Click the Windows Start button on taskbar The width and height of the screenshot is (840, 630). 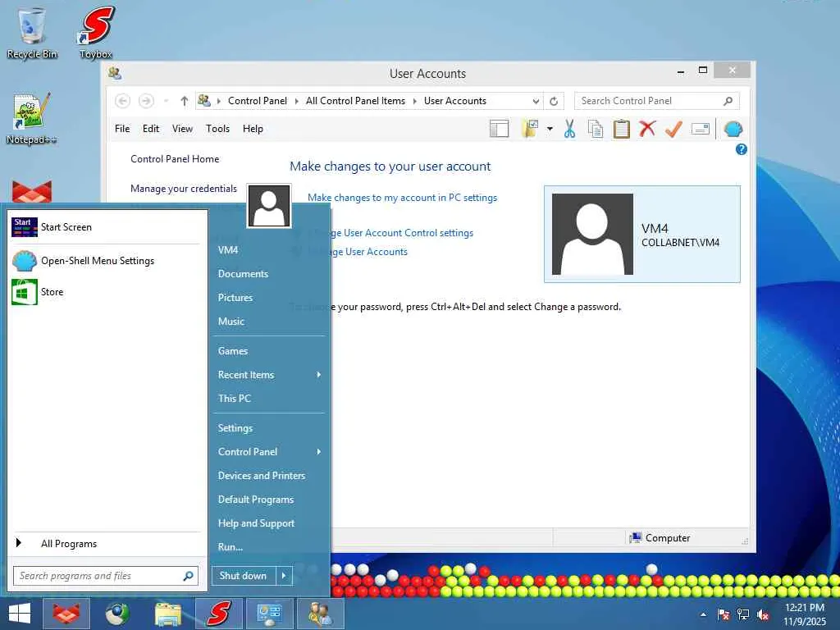point(20,614)
